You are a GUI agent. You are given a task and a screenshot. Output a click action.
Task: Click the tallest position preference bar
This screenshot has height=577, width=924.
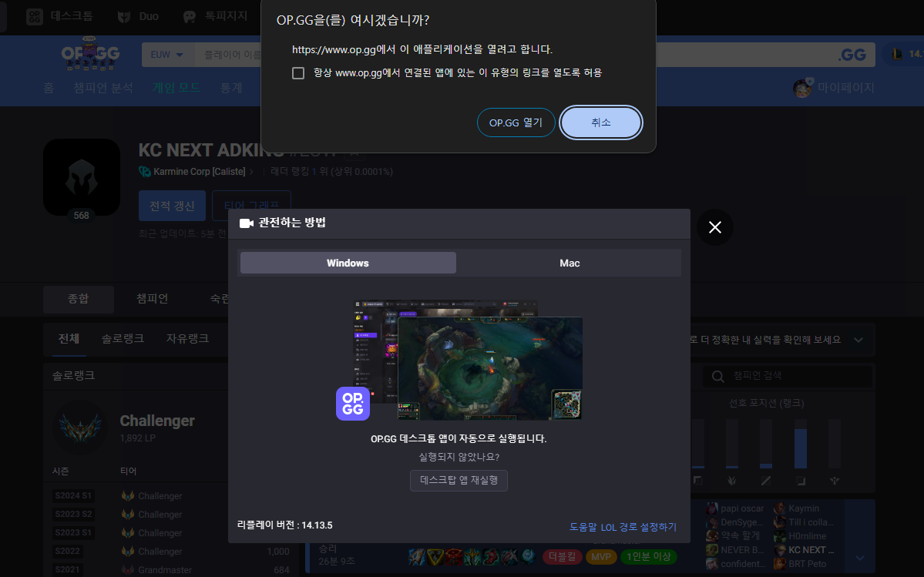(x=801, y=448)
